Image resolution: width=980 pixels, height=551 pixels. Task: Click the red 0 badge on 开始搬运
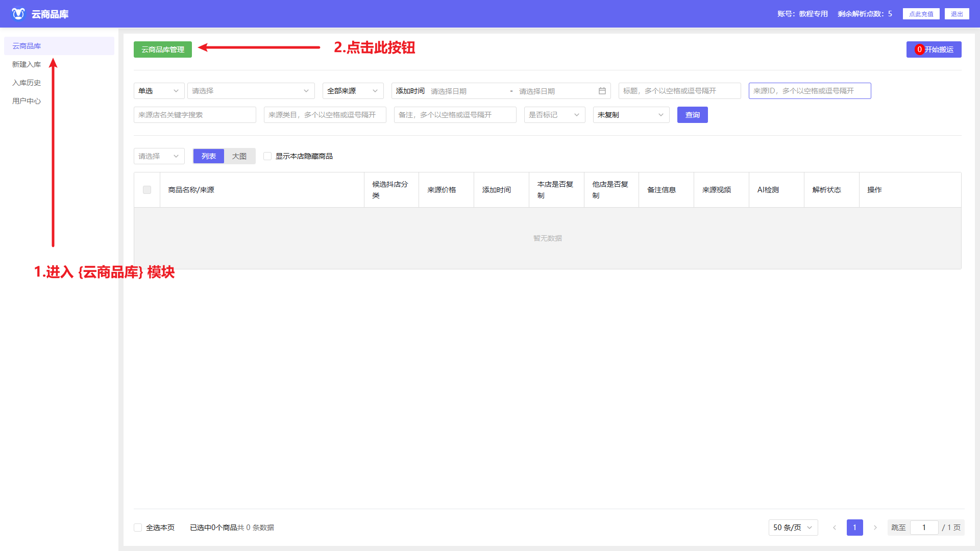(919, 49)
